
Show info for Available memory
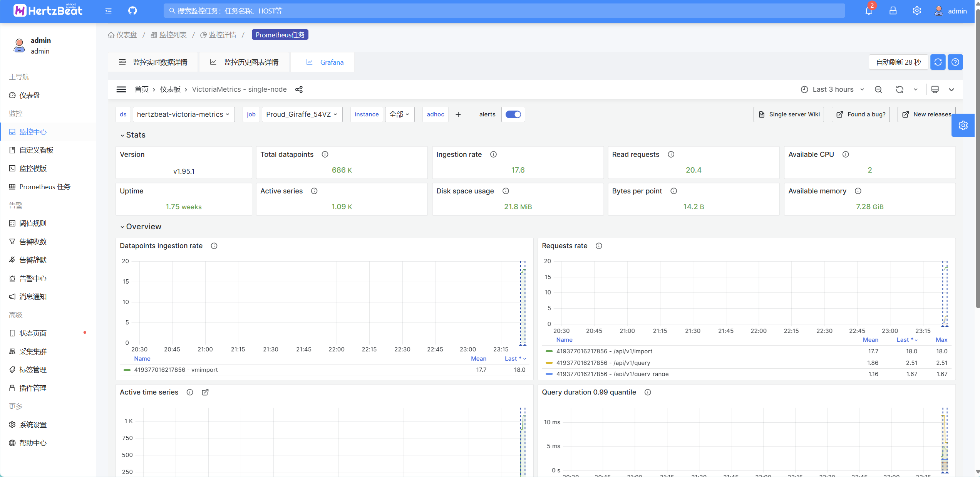point(858,191)
